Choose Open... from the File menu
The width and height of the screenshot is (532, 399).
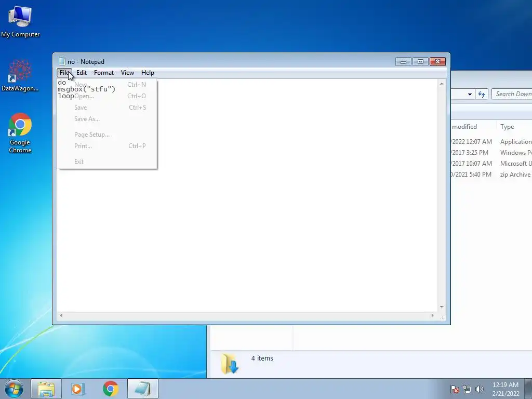[107, 96]
